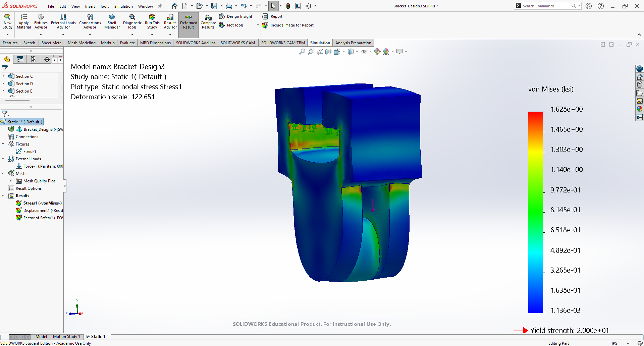Open Plot Tools

[x=231, y=25]
